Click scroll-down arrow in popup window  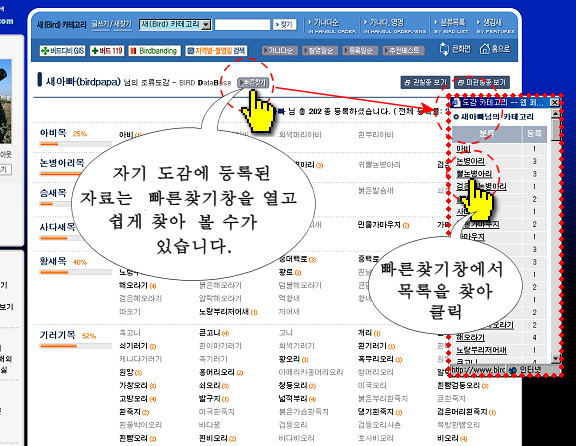click(555, 358)
